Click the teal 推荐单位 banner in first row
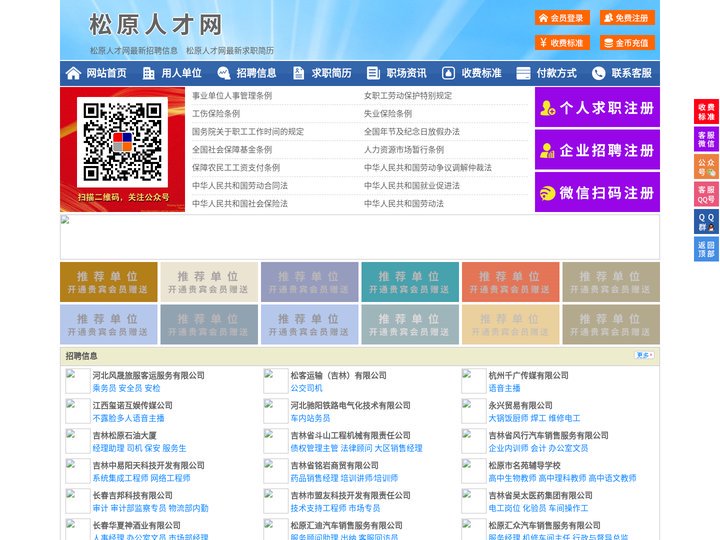This screenshot has width=720, height=540. pyautogui.click(x=410, y=282)
